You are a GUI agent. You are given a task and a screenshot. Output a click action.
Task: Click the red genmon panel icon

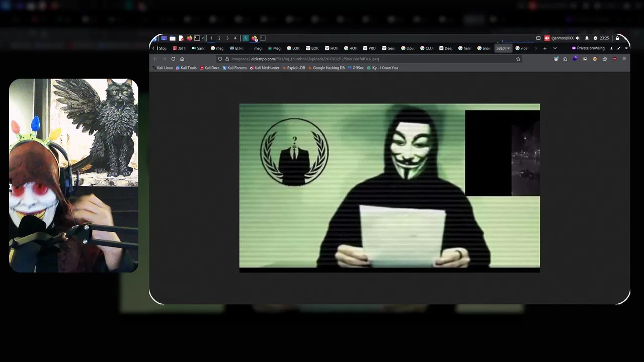coord(547,38)
